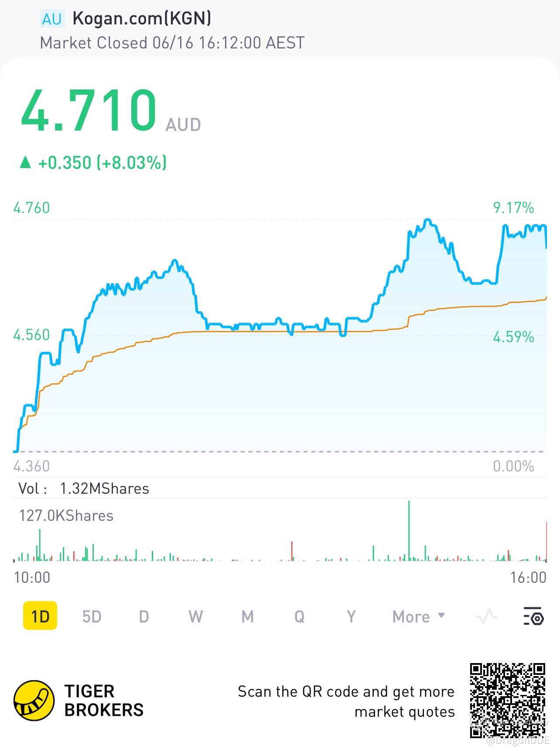Select the 1D timeframe
This screenshot has width=560, height=753.
(40, 616)
